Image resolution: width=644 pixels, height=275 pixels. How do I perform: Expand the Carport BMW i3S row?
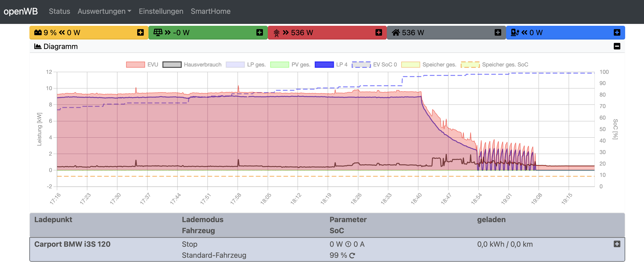(x=617, y=244)
